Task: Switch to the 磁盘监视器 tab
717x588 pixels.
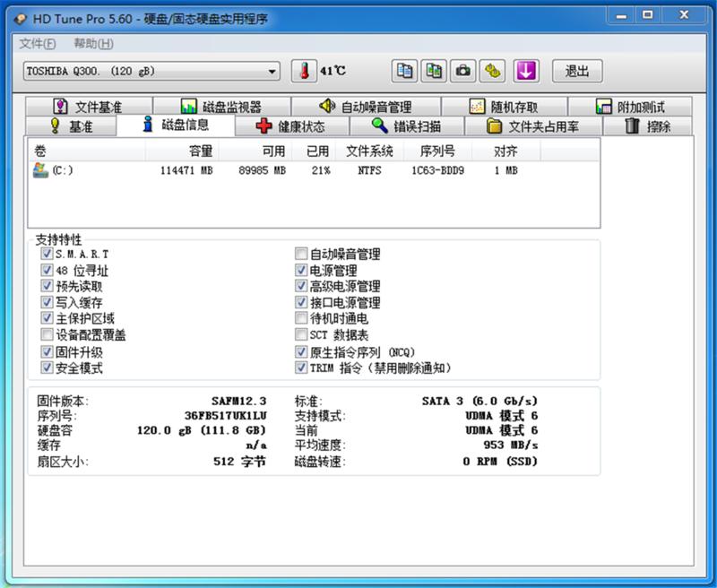Action: 220,107
